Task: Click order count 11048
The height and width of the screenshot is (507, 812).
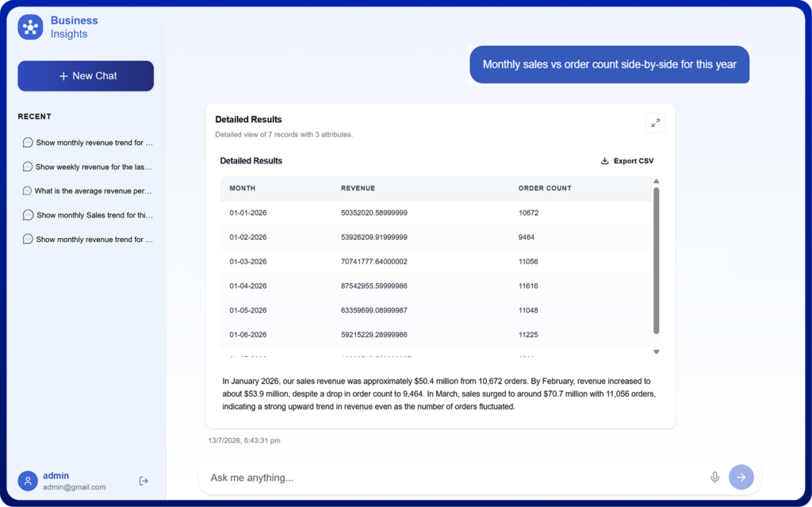Action: tap(528, 310)
